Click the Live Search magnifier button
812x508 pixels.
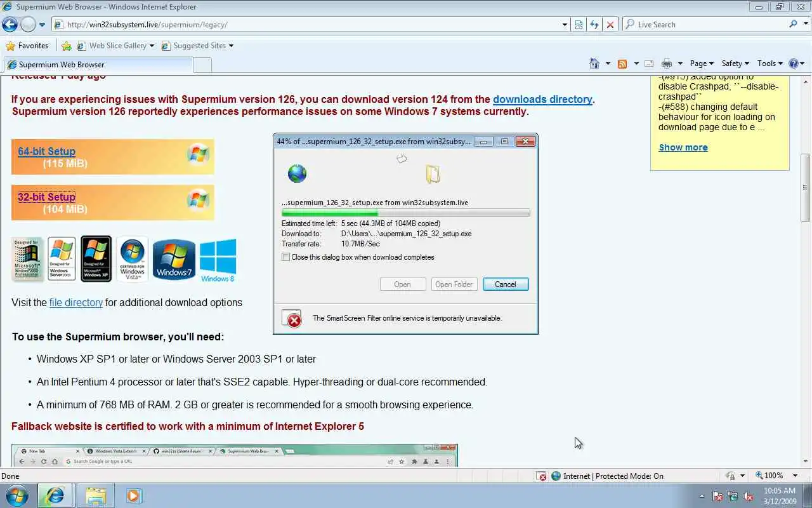tap(793, 24)
